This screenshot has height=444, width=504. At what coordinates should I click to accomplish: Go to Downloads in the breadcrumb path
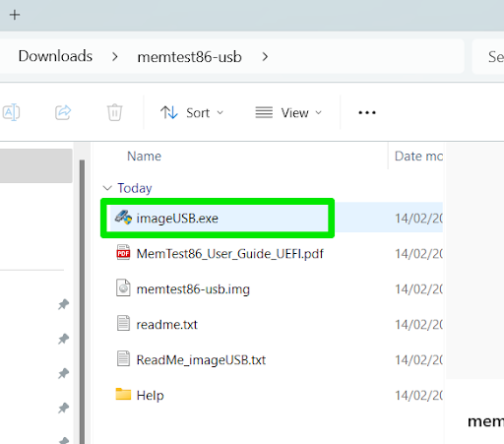tap(55, 56)
